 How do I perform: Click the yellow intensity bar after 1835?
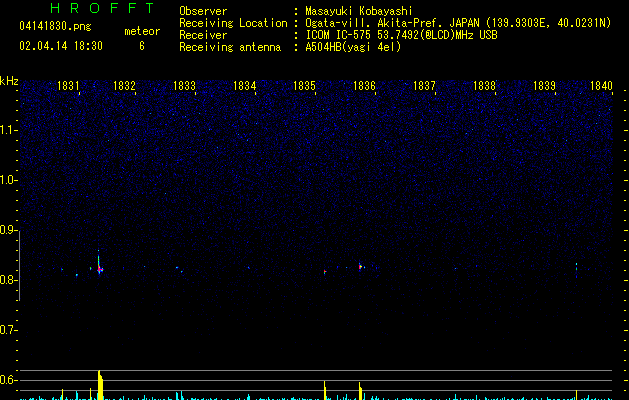325,390
